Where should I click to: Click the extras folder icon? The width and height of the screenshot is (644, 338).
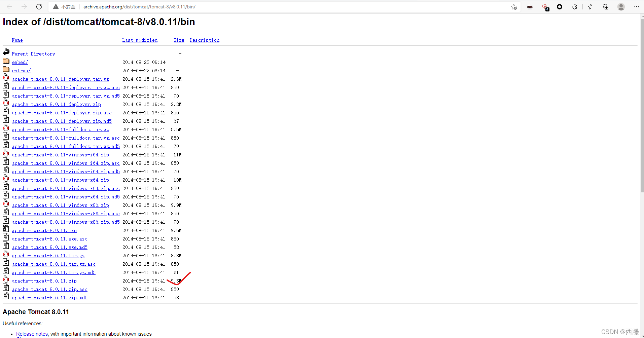(x=6, y=69)
